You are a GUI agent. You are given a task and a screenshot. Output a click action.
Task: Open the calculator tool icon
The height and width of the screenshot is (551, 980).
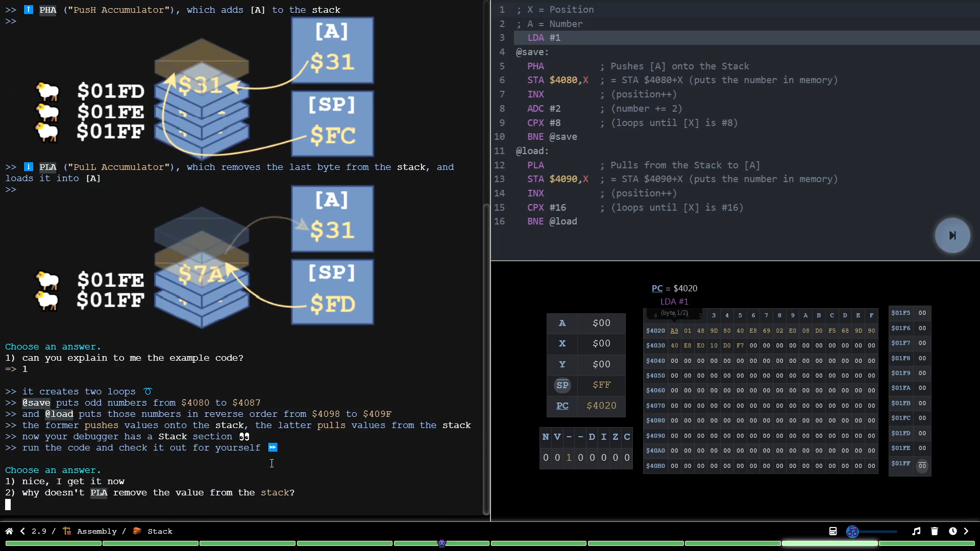coord(832,531)
